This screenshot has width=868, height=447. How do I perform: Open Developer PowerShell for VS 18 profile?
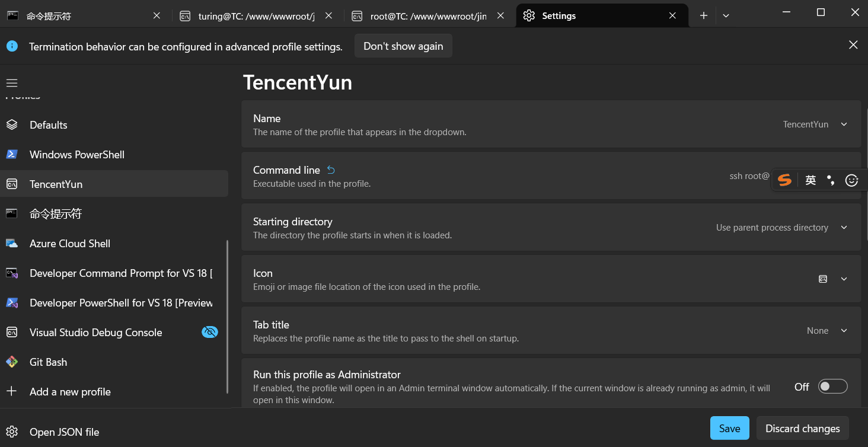[x=114, y=303]
